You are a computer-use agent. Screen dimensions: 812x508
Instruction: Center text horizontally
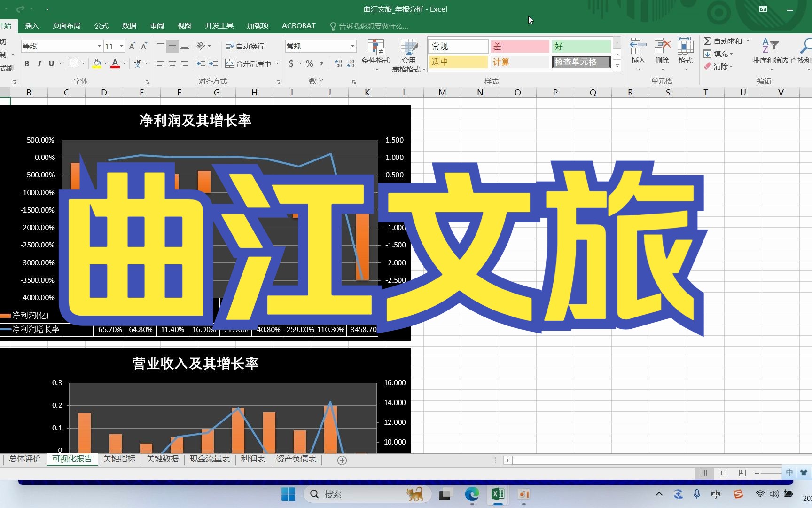point(172,63)
